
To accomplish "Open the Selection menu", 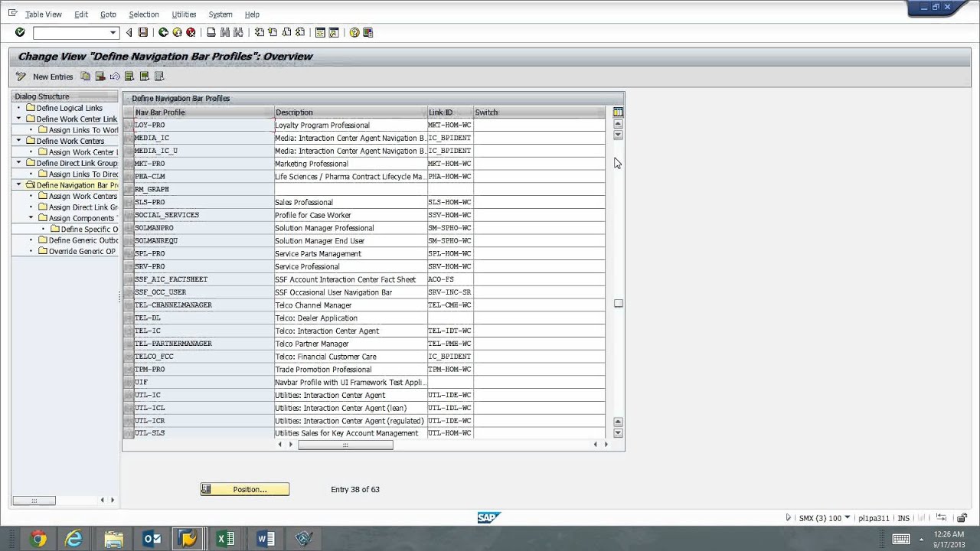I will pos(144,15).
